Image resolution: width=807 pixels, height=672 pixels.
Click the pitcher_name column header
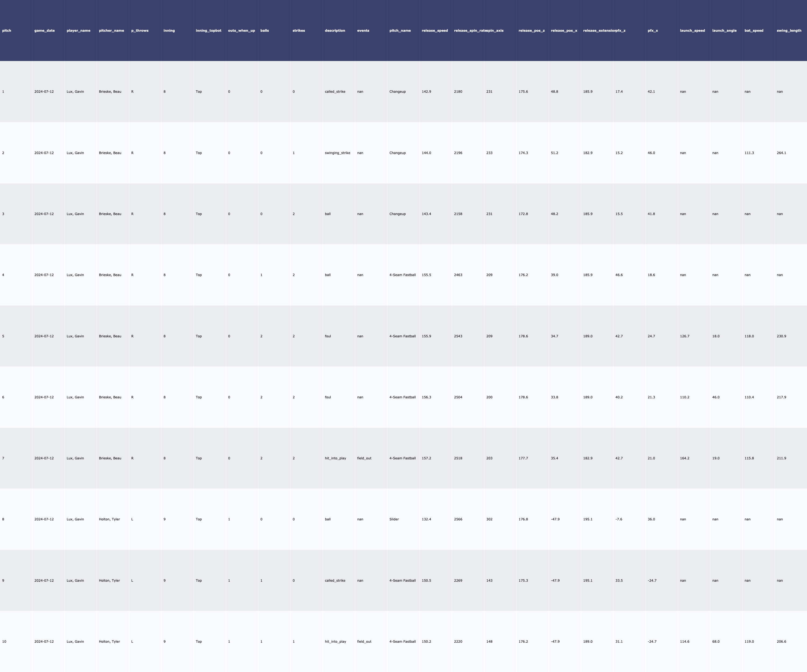111,31
